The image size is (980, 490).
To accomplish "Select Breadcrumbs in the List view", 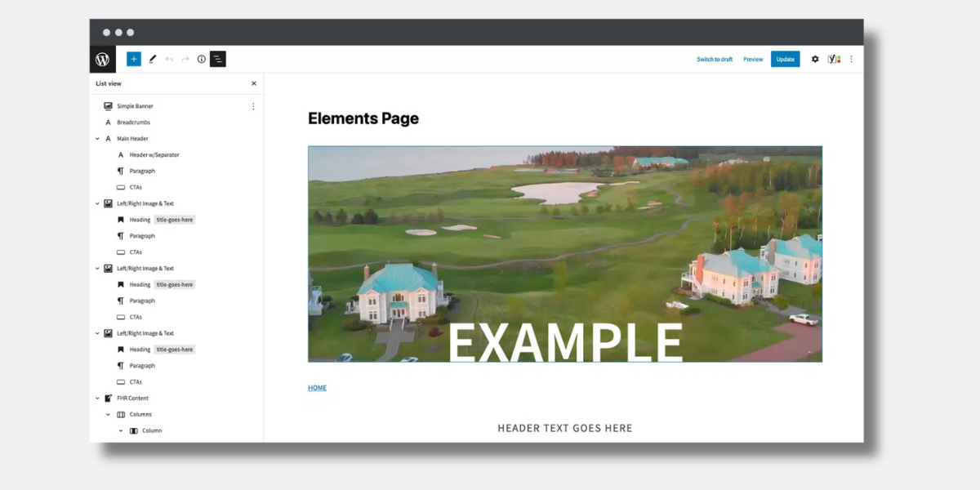I will click(133, 122).
